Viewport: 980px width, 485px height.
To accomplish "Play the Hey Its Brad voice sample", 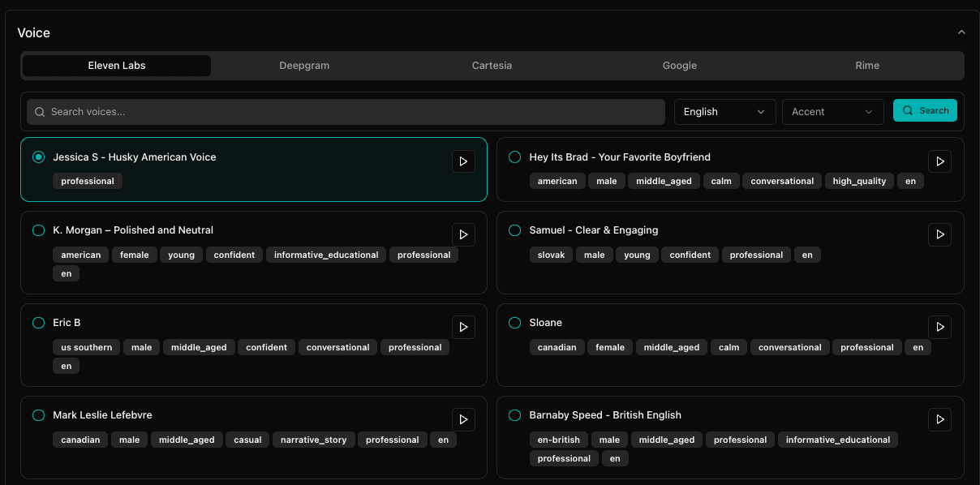I will click(939, 161).
